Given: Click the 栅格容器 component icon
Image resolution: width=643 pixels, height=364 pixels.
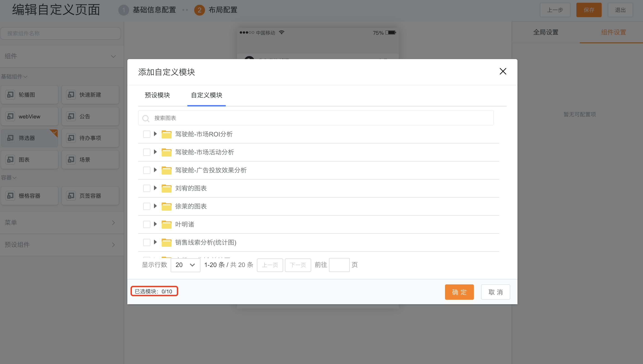Looking at the screenshot, I should pos(10,196).
